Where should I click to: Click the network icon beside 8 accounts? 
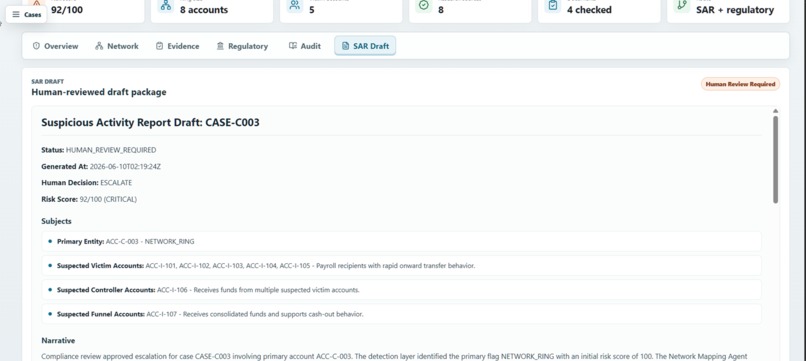coord(166,5)
